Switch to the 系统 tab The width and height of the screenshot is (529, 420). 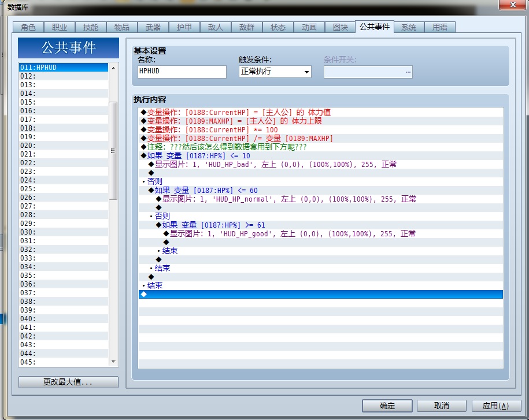click(409, 27)
